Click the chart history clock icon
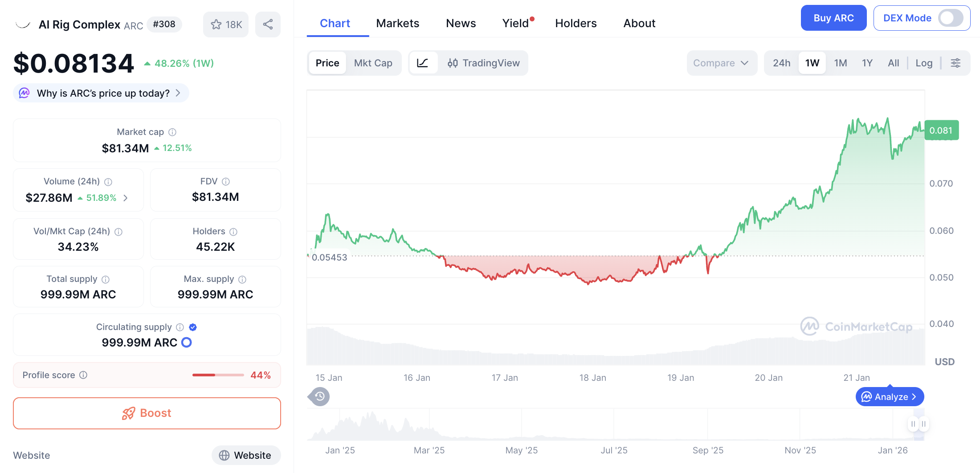980x473 pixels. 319,396
